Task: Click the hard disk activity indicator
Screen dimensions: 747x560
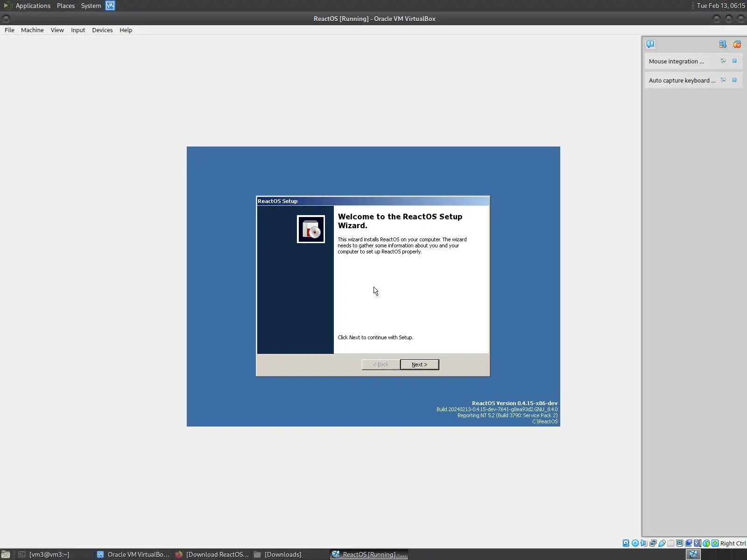Action: pyautogui.click(x=626, y=543)
